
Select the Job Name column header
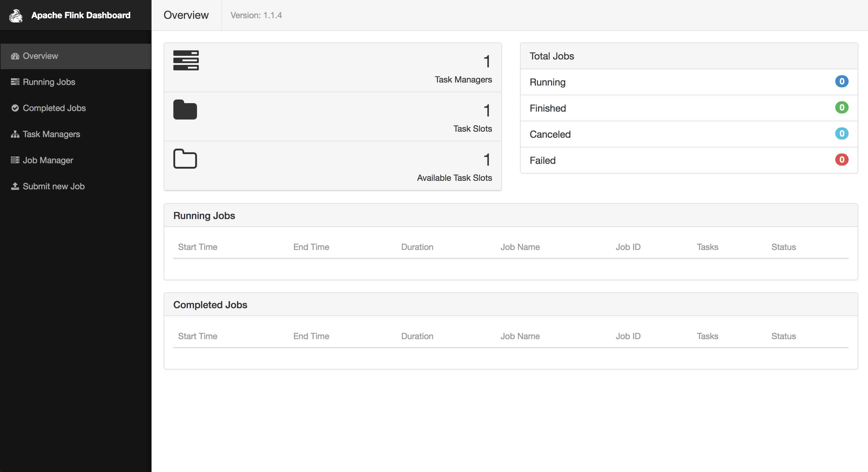[520, 246]
